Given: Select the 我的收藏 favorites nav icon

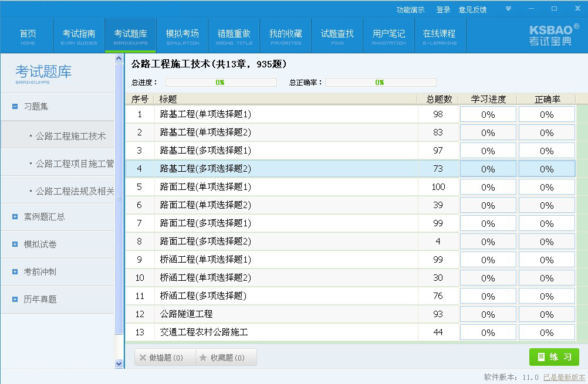Looking at the screenshot, I should 286,35.
